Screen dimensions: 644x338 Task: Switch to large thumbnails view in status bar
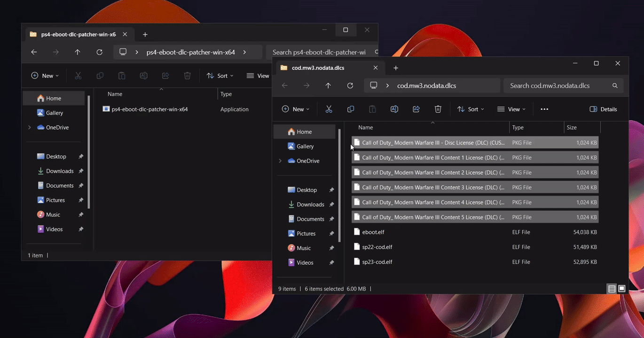(x=621, y=289)
